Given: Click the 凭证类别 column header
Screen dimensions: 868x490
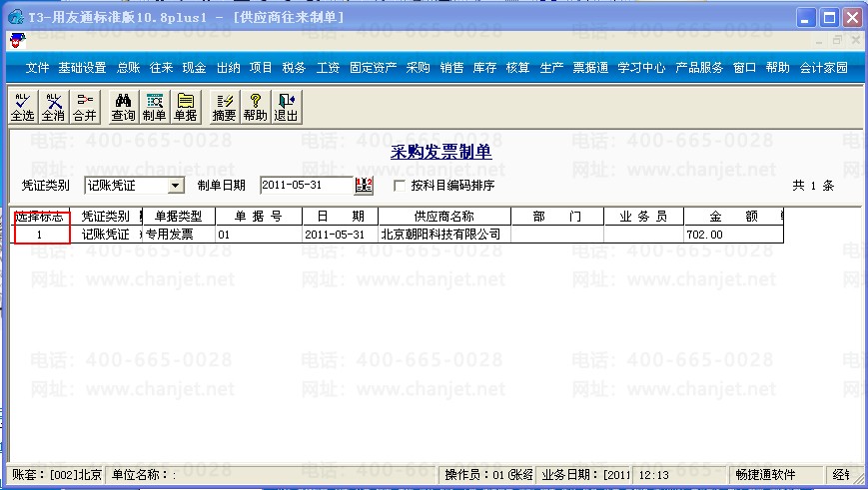Looking at the screenshot, I should 106,217.
